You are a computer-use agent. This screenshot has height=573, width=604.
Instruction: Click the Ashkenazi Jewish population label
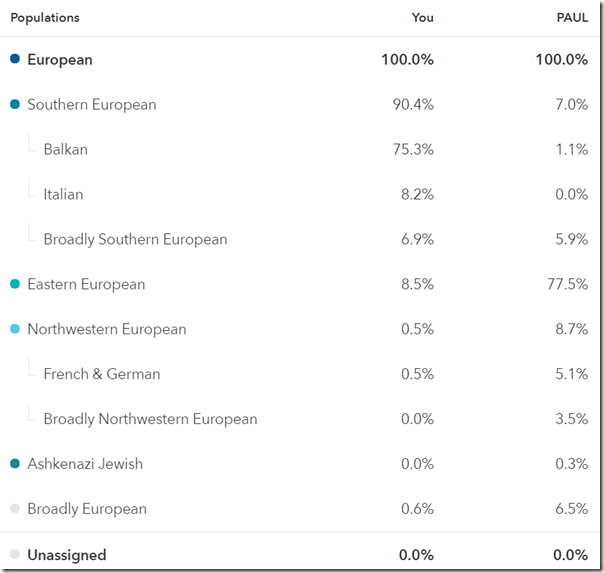pyautogui.click(x=85, y=464)
